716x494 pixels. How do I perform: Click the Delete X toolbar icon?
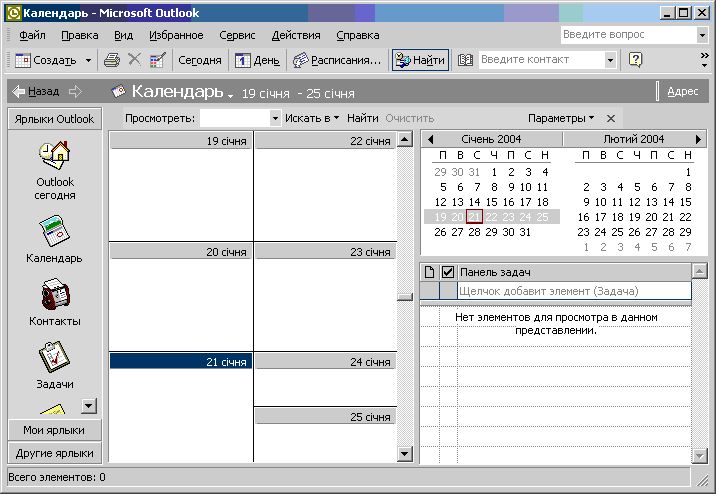(x=134, y=59)
